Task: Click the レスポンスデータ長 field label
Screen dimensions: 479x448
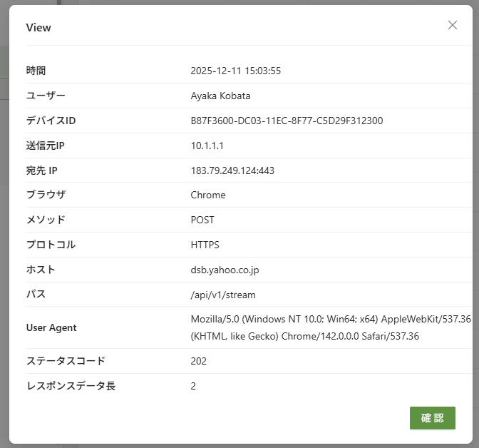Action: [71, 386]
